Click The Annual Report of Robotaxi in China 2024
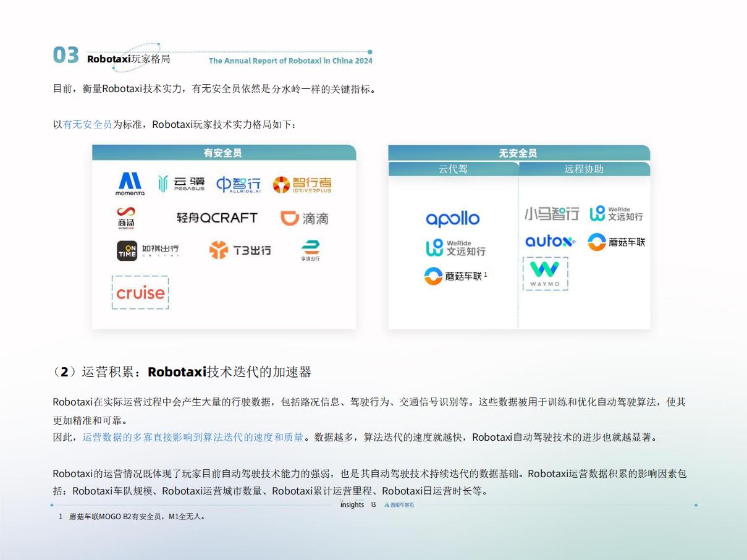This screenshot has width=747, height=560. coord(290,61)
